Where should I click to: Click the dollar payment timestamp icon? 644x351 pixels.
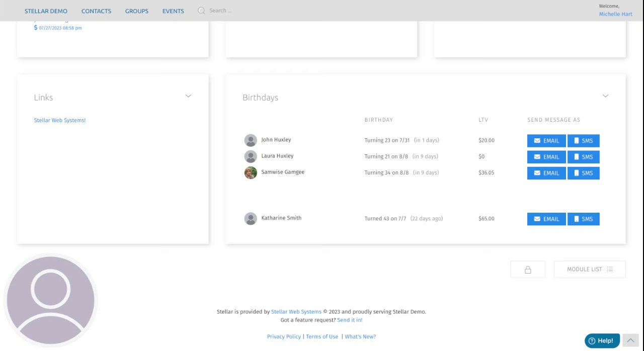coord(36,28)
